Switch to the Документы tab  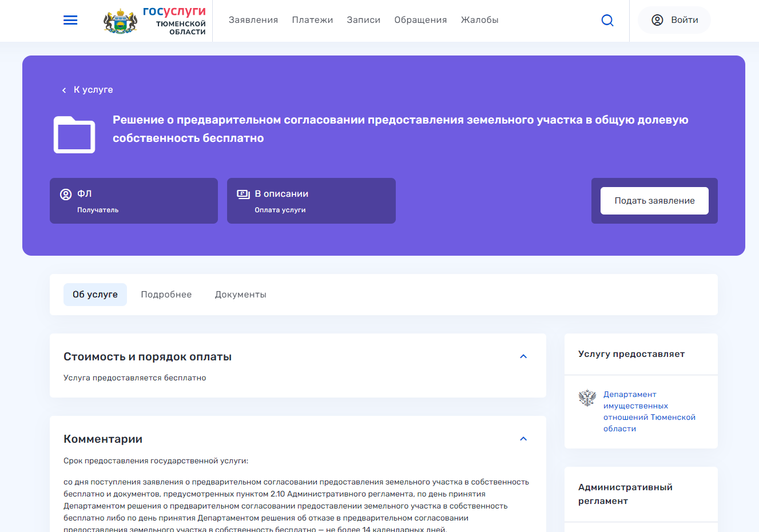click(x=240, y=295)
